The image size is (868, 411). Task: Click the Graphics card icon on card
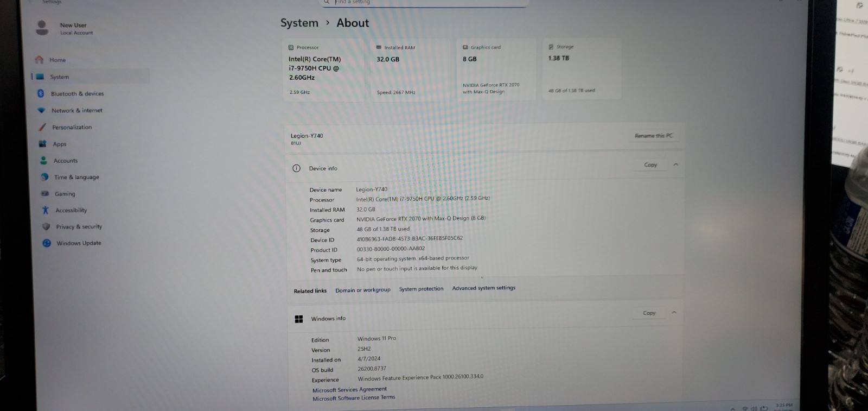(x=465, y=47)
